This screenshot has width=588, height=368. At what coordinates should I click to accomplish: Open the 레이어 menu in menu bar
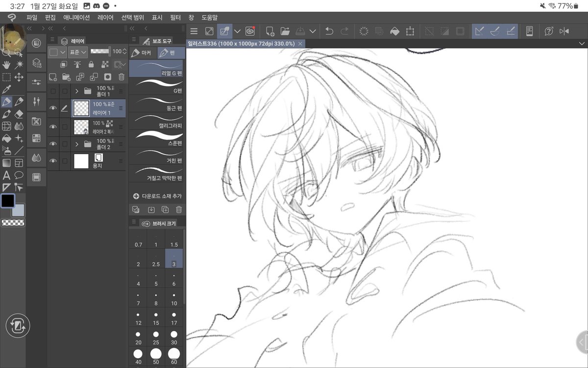click(x=105, y=17)
